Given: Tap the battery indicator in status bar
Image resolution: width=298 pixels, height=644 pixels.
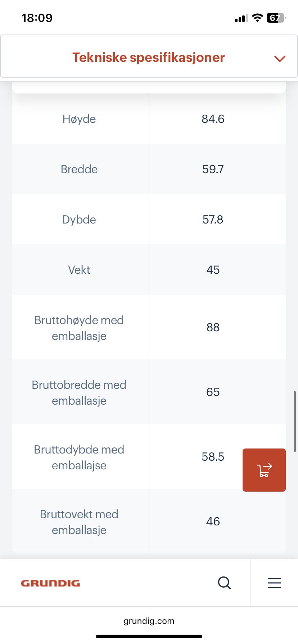Looking at the screenshot, I should point(276,18).
